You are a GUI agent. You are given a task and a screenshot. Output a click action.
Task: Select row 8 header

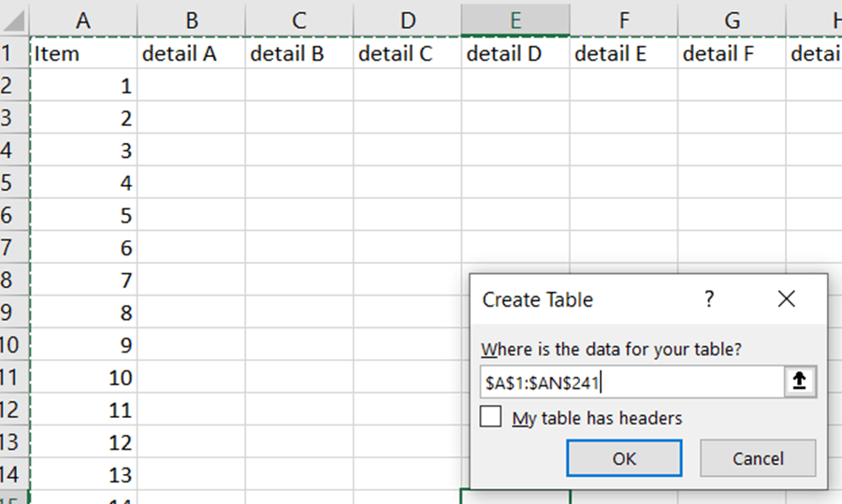pyautogui.click(x=14, y=279)
